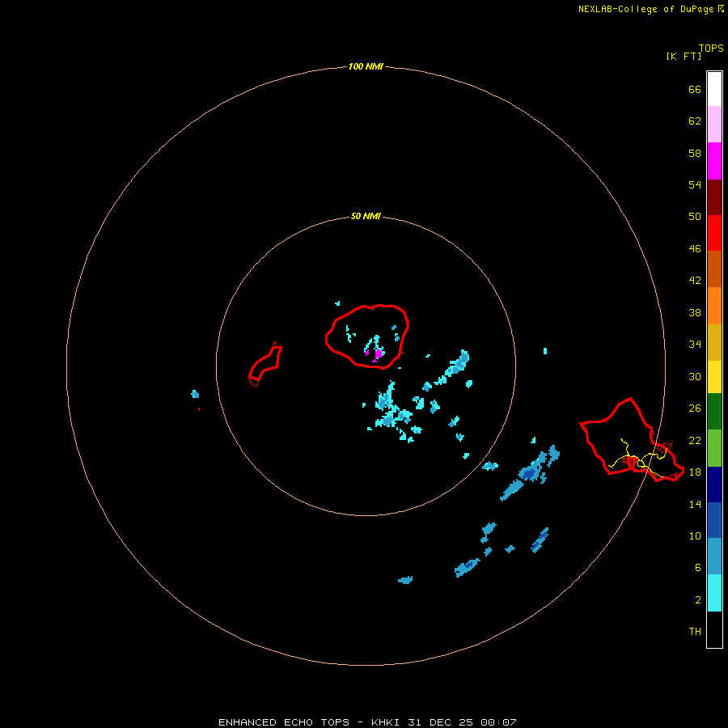Image resolution: width=728 pixels, height=728 pixels.
Task: Click the "38" legend value
Action: [695, 312]
